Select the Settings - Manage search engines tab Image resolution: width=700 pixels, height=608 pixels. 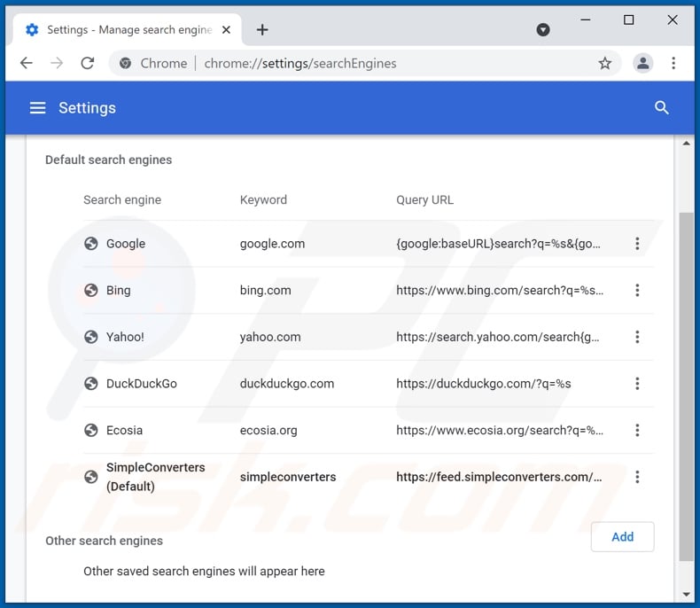tap(128, 30)
